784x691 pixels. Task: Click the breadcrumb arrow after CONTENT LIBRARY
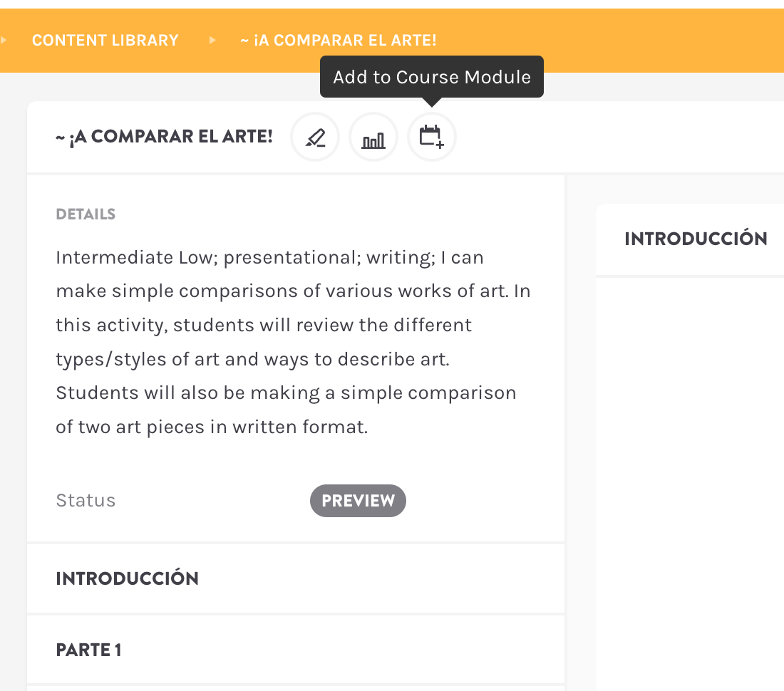tap(212, 40)
